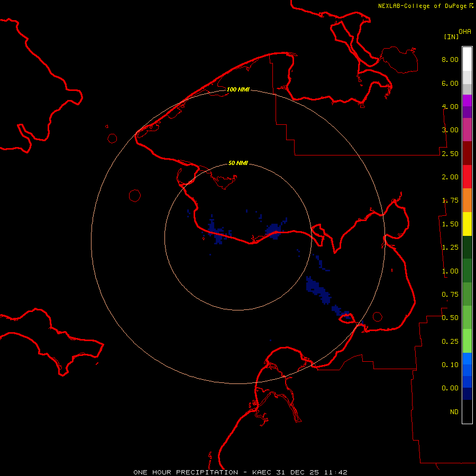
Task: Click the 2.50 legend value
Action: 450,154
